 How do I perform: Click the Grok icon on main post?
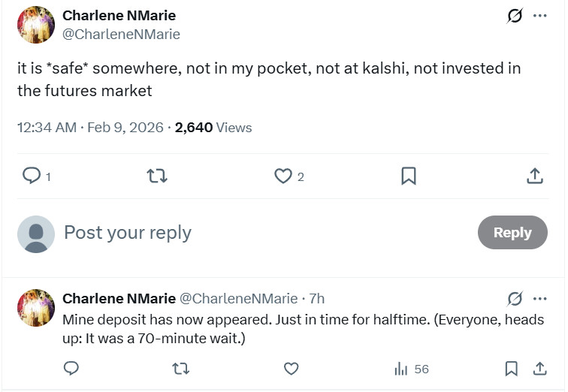[515, 16]
